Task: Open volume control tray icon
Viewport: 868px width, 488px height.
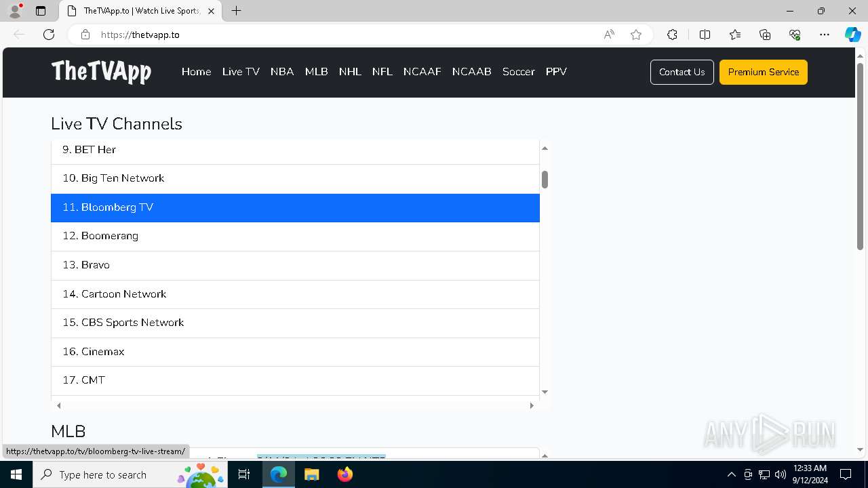Action: 781,474
